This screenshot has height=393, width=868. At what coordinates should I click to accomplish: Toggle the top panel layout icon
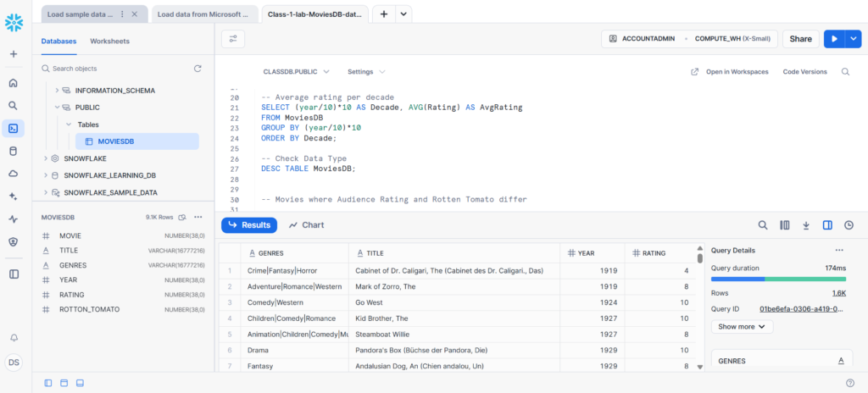[64, 383]
